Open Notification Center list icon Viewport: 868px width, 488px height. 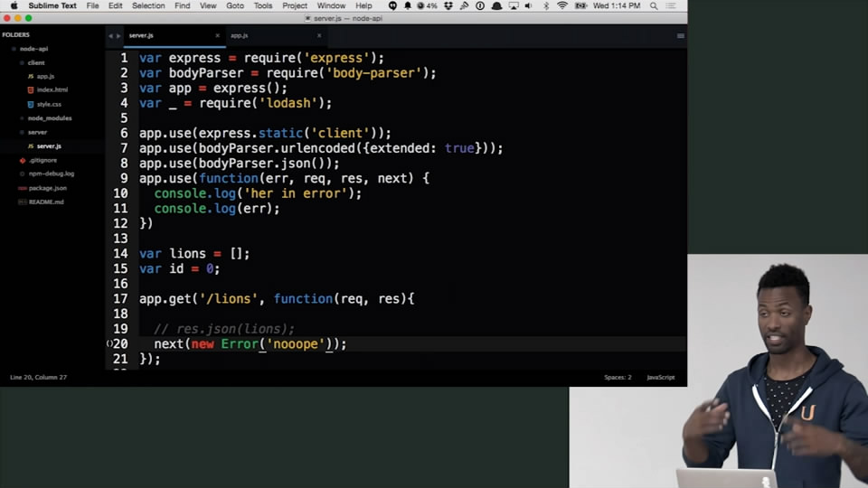coord(671,5)
